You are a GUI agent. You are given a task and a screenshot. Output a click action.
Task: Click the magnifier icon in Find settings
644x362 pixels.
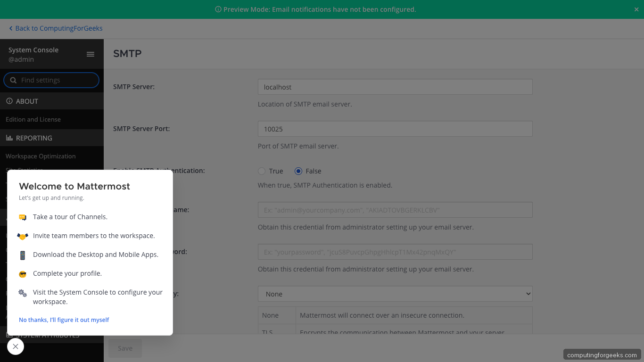pyautogui.click(x=13, y=80)
